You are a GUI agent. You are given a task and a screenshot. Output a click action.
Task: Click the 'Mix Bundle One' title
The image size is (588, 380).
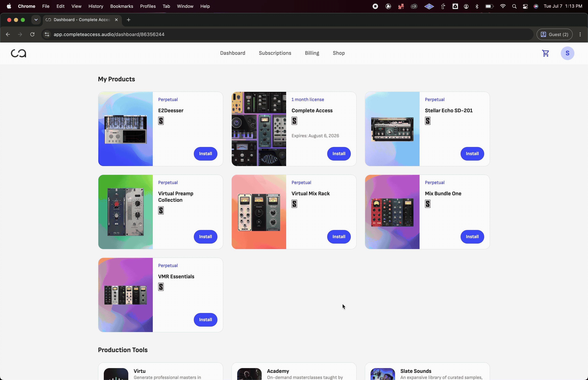click(443, 193)
